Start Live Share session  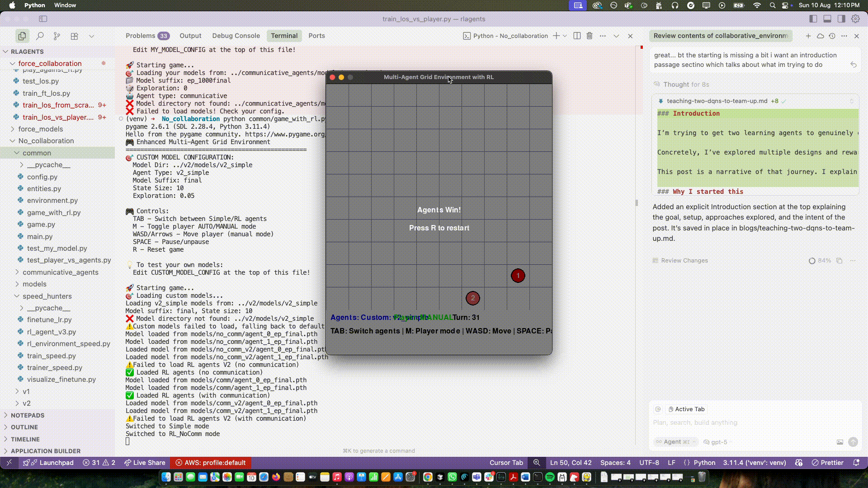145,463
